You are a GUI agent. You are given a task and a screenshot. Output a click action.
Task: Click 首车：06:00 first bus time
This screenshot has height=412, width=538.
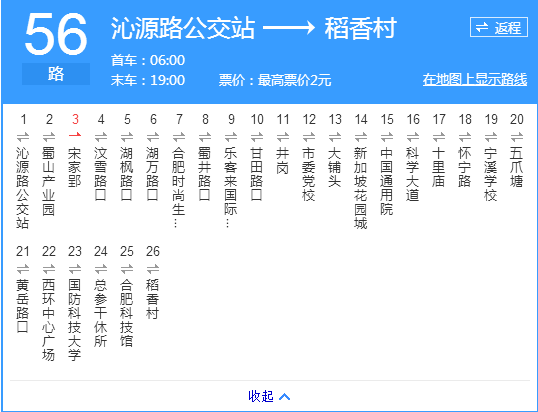(148, 60)
